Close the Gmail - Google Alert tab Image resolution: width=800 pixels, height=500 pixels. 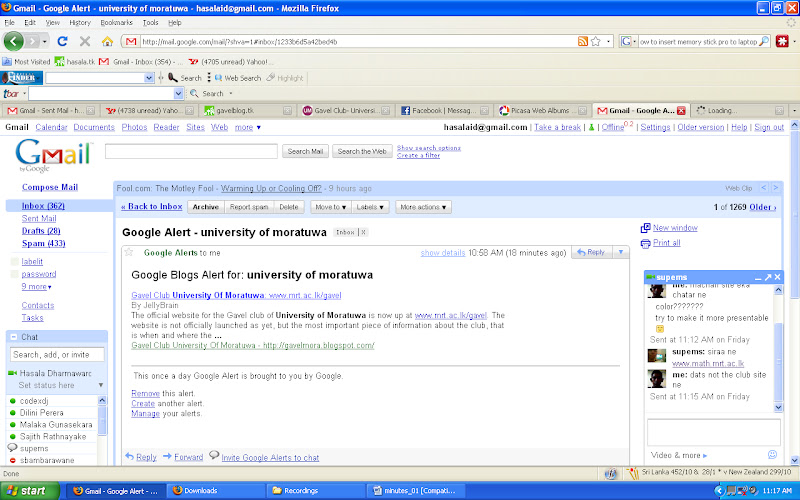(x=681, y=110)
